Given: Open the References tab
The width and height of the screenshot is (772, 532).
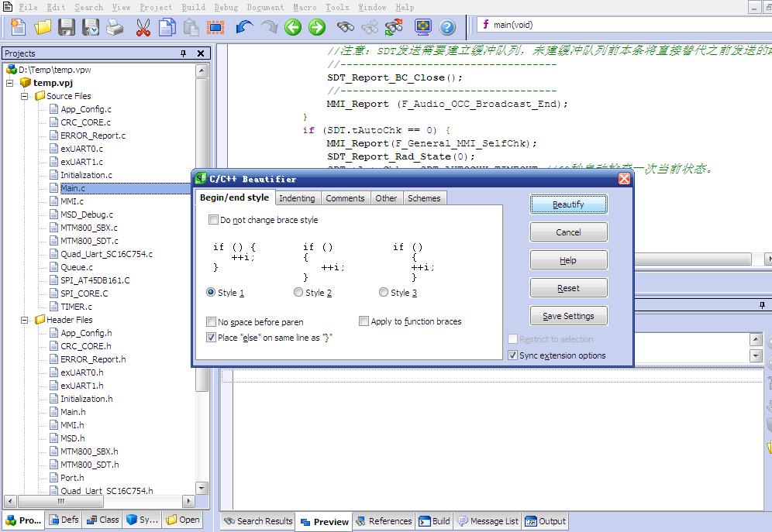Looking at the screenshot, I should click(384, 521).
